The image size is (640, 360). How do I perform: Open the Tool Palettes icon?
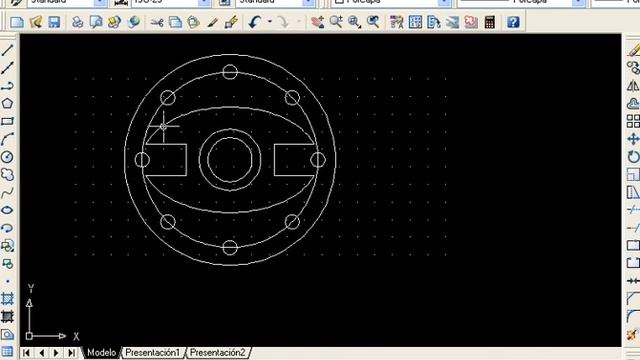pyautogui.click(x=434, y=22)
